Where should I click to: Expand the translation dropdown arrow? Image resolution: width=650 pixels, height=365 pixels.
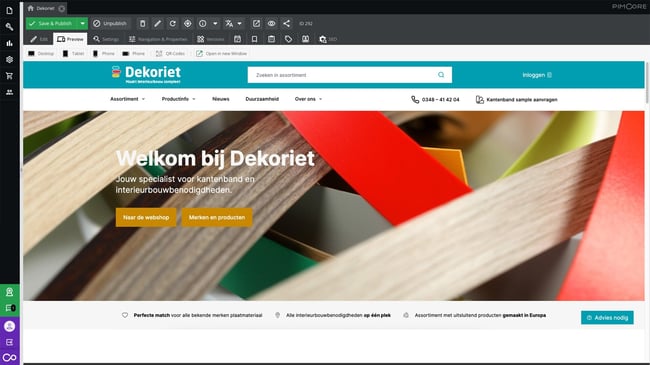[x=239, y=24]
